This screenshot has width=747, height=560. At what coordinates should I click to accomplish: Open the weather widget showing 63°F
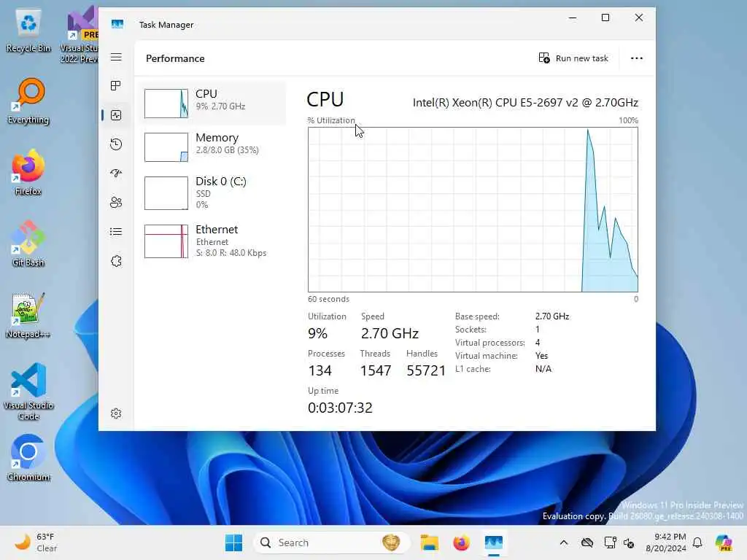click(36, 542)
